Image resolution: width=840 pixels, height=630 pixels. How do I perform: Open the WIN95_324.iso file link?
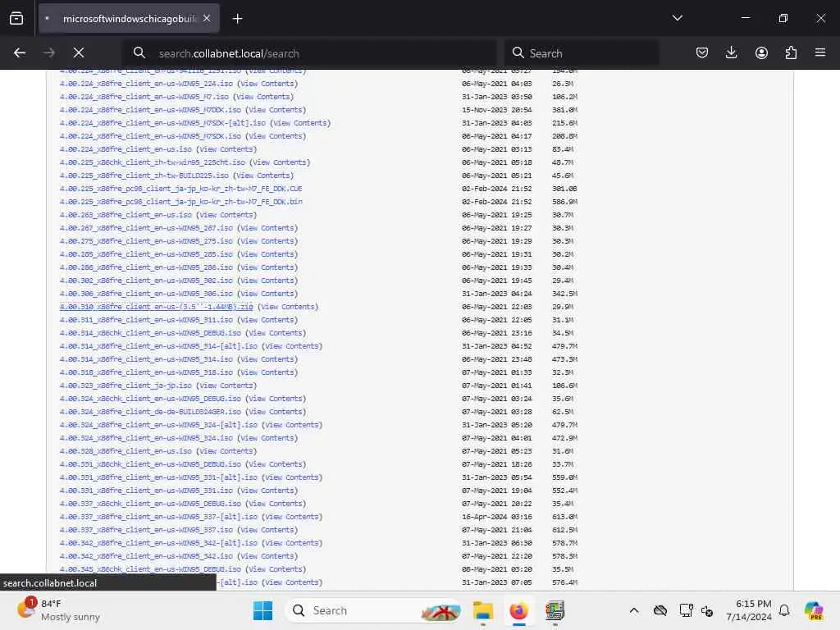[146, 438]
